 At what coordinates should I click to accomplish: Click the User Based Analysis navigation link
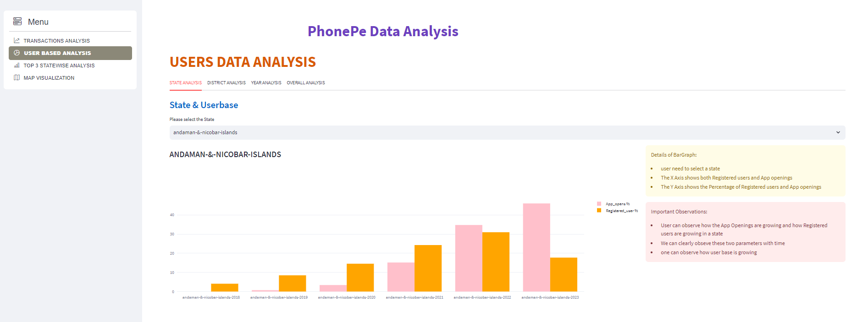coord(57,53)
